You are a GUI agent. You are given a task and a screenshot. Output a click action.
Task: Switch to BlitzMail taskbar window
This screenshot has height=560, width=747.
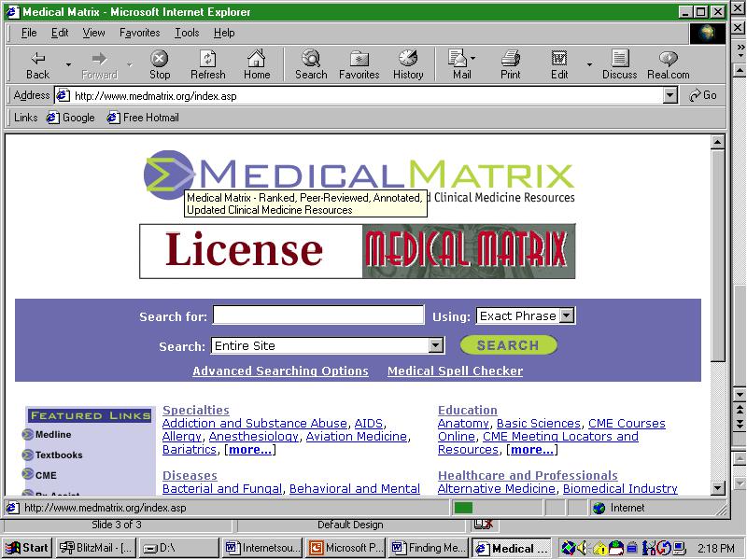point(97,548)
